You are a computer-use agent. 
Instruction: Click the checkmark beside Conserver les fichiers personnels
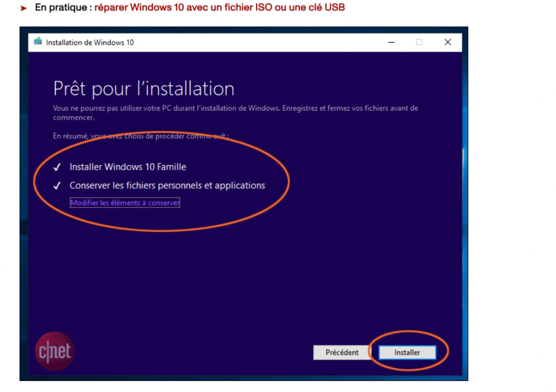pyautogui.click(x=57, y=186)
